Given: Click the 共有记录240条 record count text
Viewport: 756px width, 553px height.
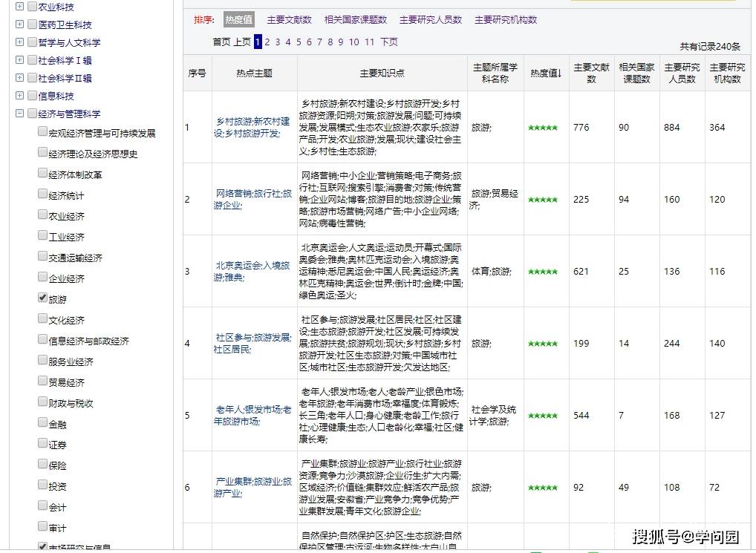Looking at the screenshot, I should pos(710,46).
